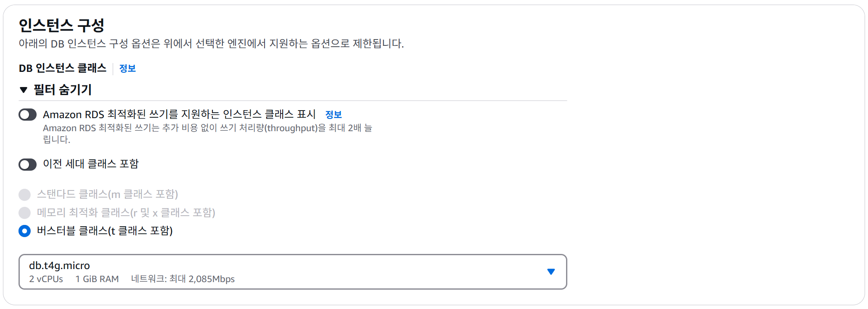Click the blue arrow in instance class selector
The height and width of the screenshot is (309, 868).
tap(550, 272)
